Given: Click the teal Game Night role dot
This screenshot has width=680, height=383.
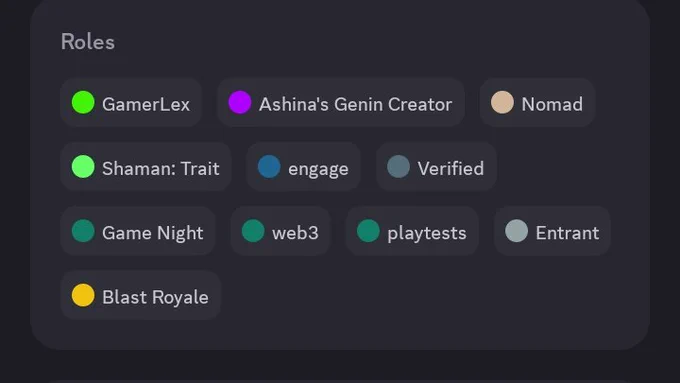Looking at the screenshot, I should (x=83, y=231).
